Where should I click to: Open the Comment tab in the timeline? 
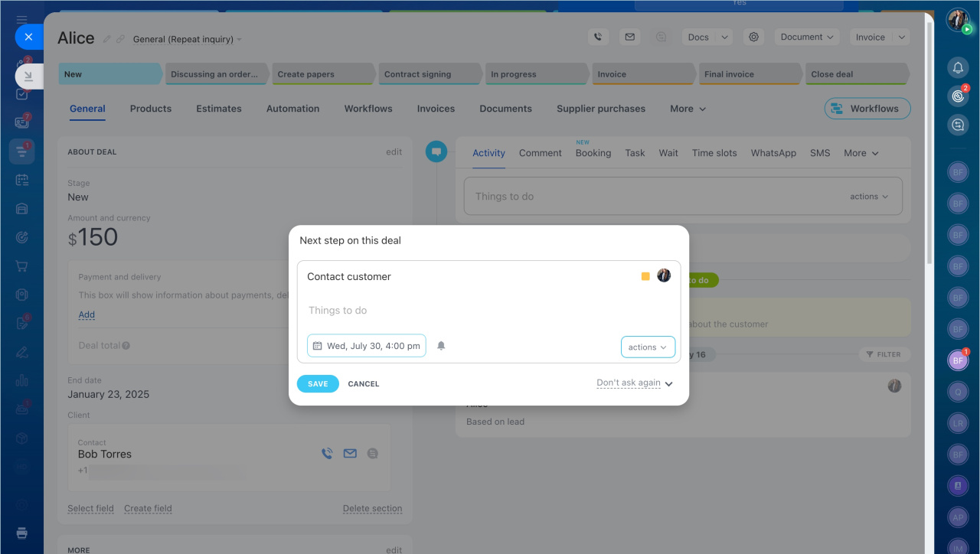coord(540,153)
